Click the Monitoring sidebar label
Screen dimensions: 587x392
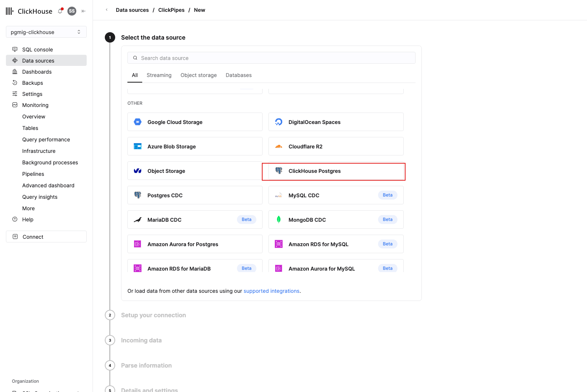[35, 105]
